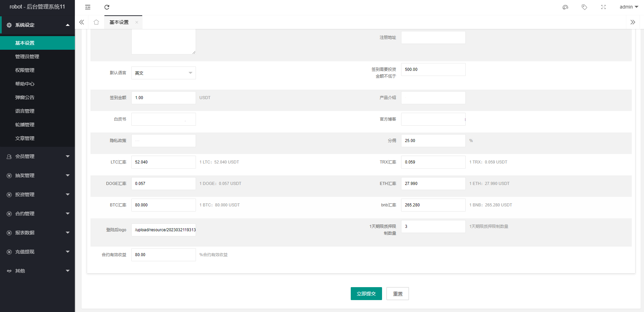Expand the 充值提现 menu

37,252
